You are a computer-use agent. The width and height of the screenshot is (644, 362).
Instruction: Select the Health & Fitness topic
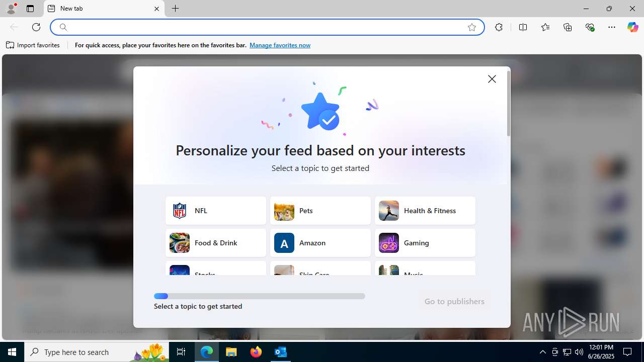tap(425, 211)
